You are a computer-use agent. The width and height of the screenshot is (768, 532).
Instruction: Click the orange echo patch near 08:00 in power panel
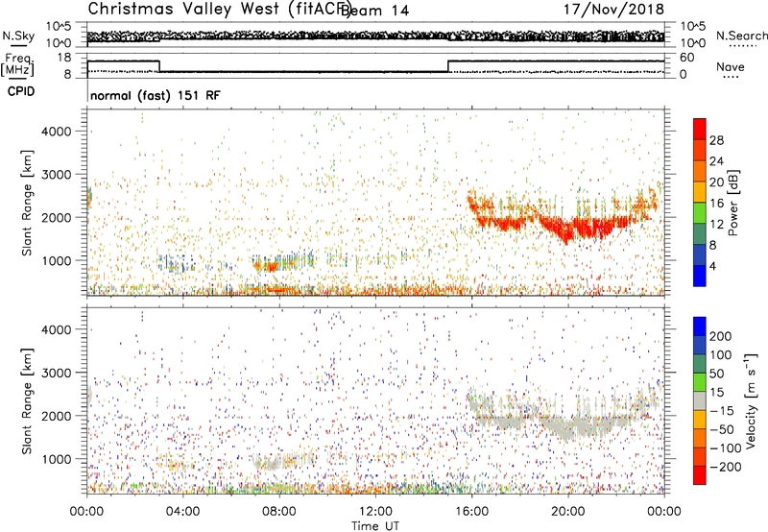point(271,266)
